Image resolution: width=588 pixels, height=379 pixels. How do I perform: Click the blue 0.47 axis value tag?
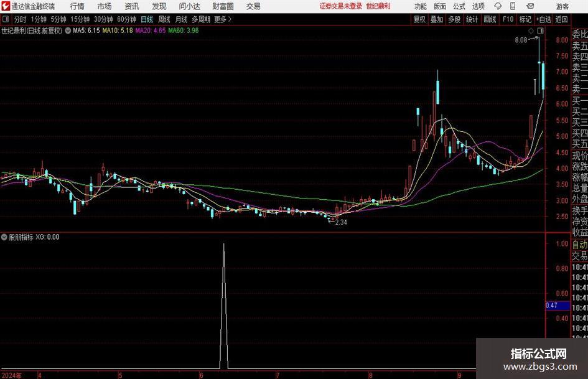(558, 306)
